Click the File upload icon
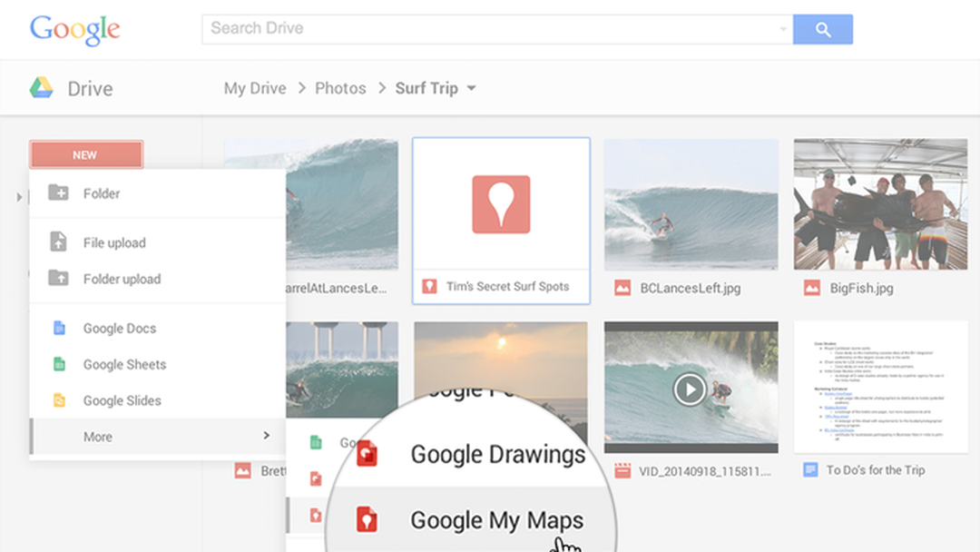Screen dimensions: 980x552 [56, 242]
